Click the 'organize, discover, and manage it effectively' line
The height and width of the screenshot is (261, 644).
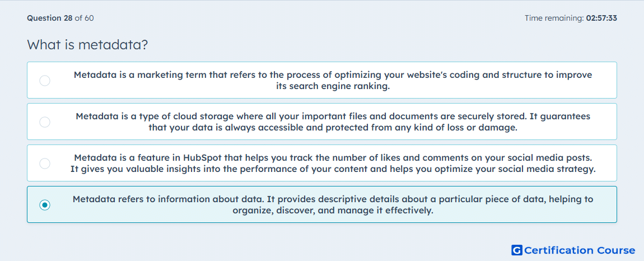point(333,211)
